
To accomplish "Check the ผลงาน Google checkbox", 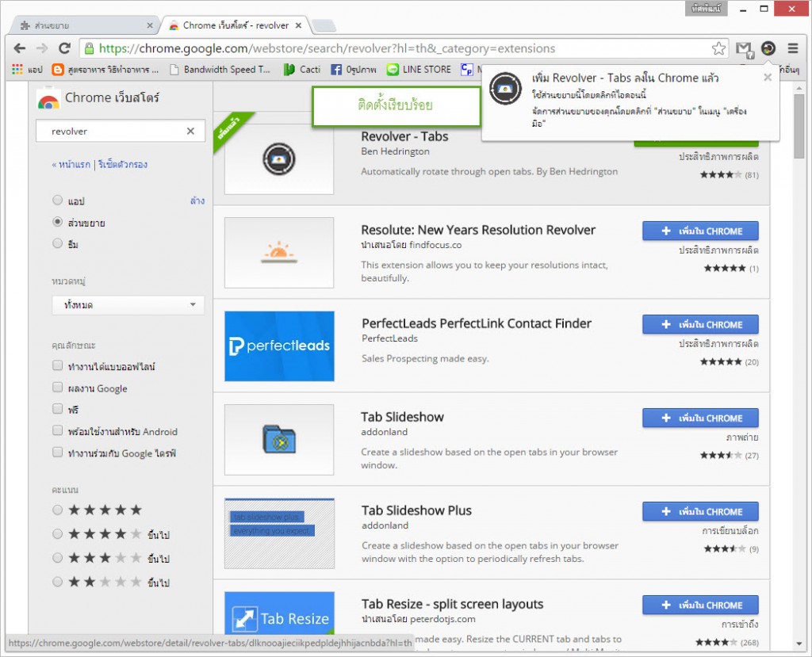I will tap(57, 388).
